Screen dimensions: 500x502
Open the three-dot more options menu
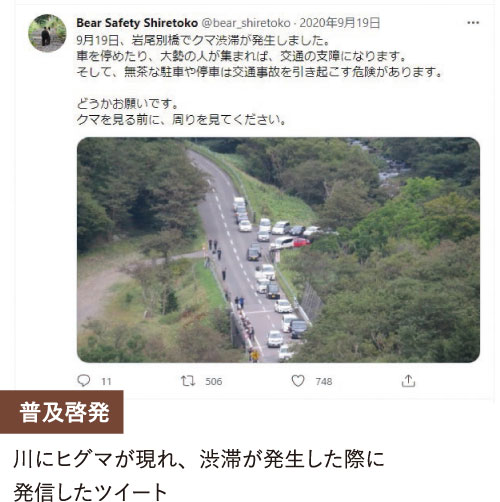[x=473, y=23]
